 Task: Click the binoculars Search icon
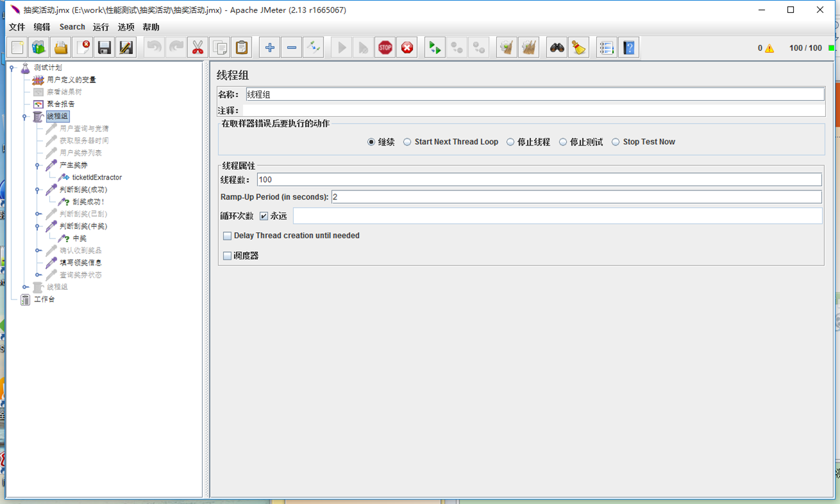tap(557, 47)
